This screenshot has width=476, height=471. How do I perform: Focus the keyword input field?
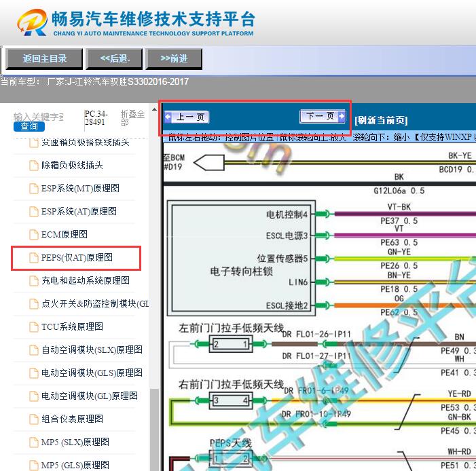pyautogui.click(x=39, y=117)
